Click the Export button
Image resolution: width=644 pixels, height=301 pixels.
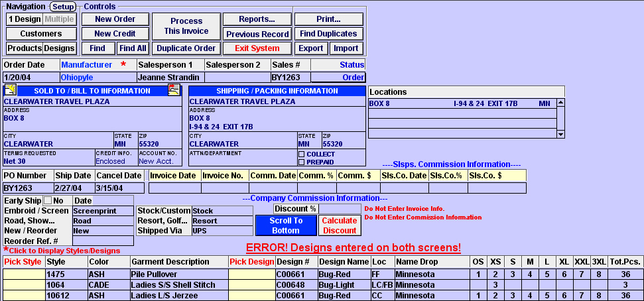click(x=311, y=48)
